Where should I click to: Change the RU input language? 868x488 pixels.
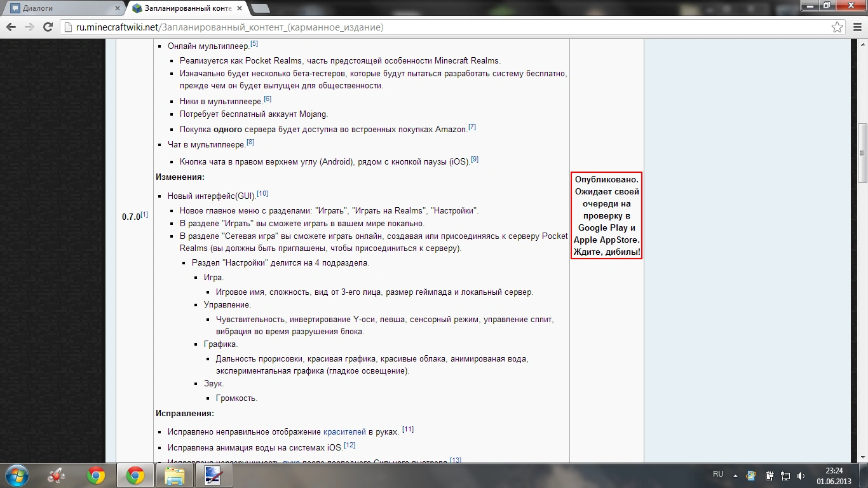click(718, 475)
